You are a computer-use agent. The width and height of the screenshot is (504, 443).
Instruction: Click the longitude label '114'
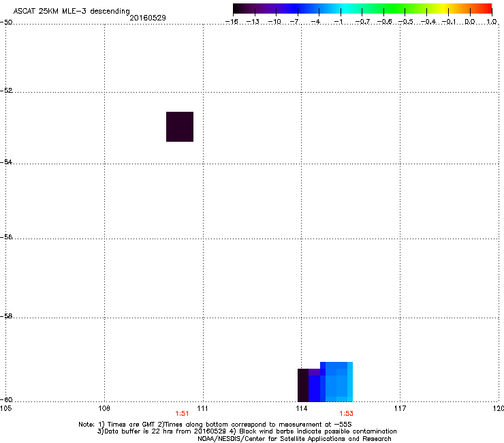click(x=301, y=408)
